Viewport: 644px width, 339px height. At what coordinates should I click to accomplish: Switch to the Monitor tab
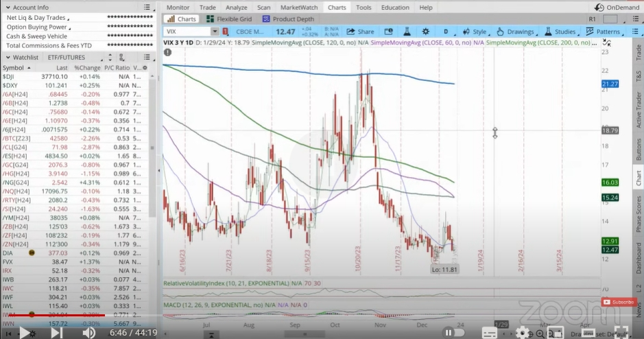pyautogui.click(x=178, y=8)
